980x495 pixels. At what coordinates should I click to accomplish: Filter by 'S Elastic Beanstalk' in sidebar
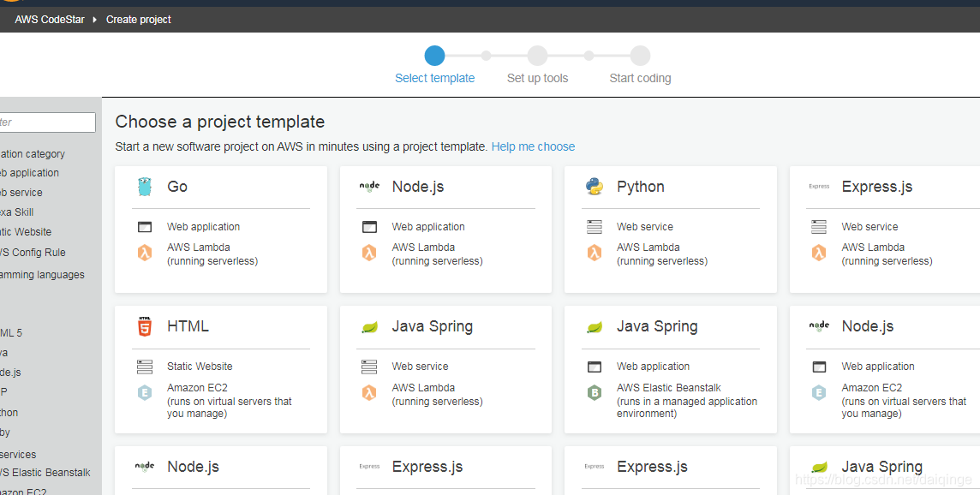click(x=45, y=473)
